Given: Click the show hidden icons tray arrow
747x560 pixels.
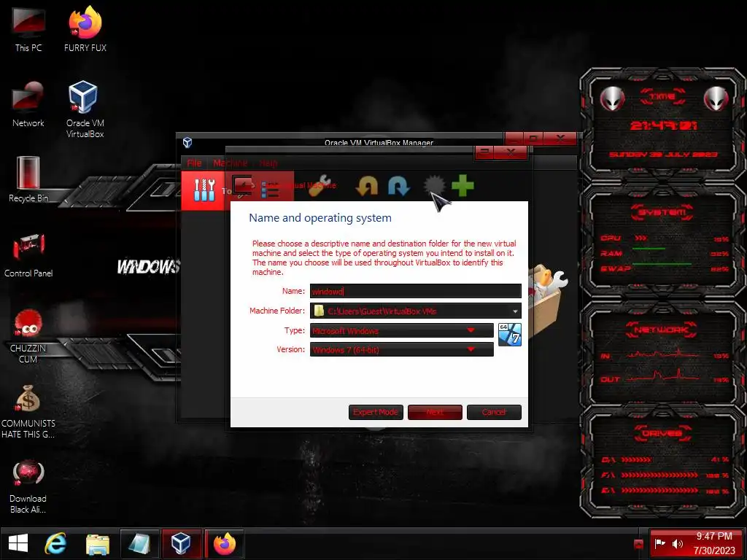Looking at the screenshot, I should click(638, 544).
